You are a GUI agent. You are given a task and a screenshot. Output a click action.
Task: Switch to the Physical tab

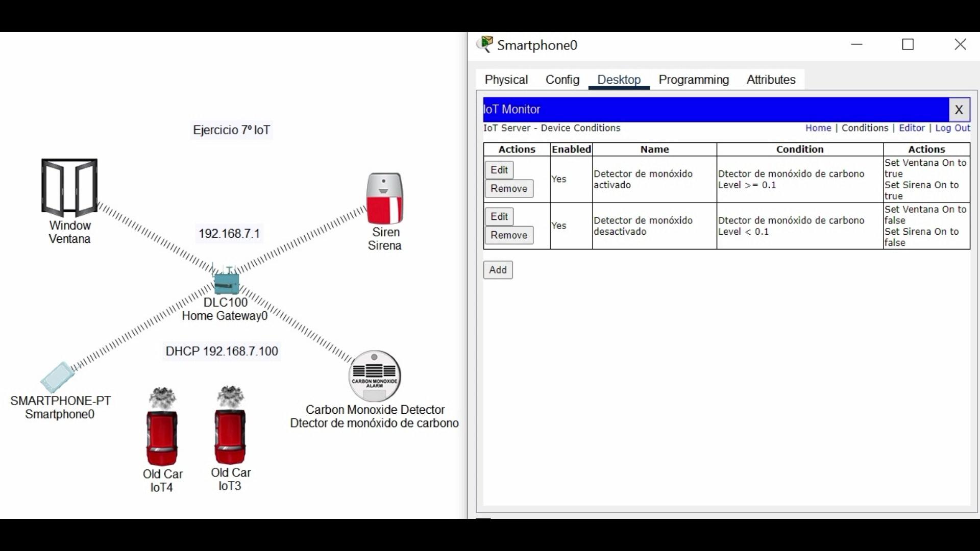coord(506,80)
